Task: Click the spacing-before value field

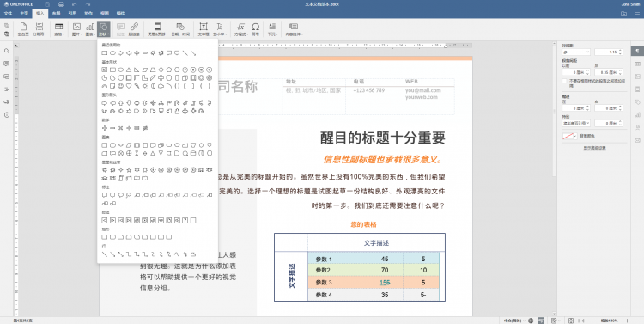Action: coord(576,72)
